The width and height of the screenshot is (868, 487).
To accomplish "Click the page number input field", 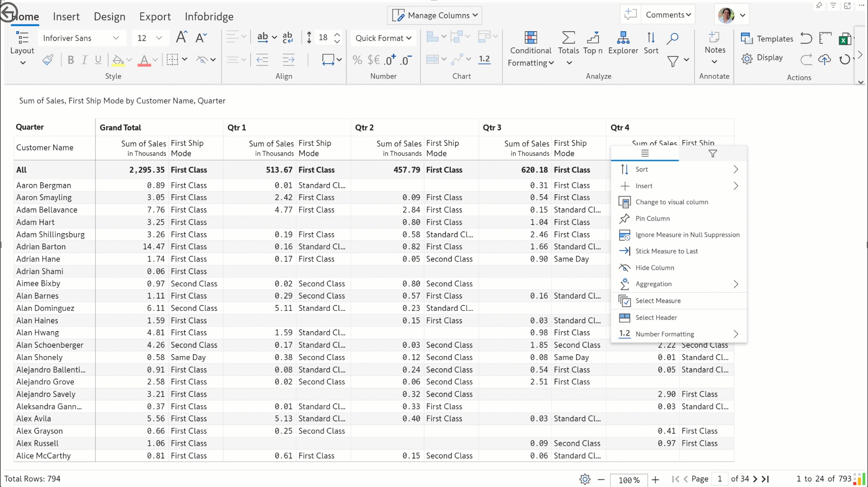I will click(719, 479).
